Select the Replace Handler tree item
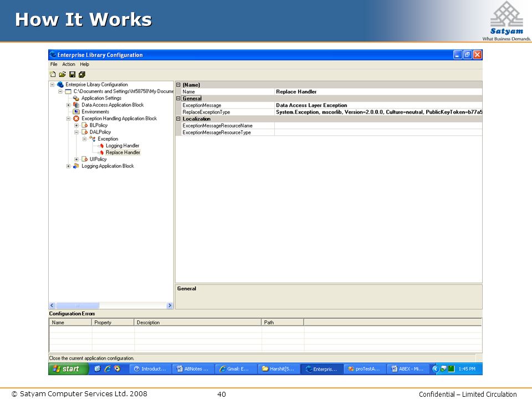This screenshot has height=399, width=532. tap(123, 152)
